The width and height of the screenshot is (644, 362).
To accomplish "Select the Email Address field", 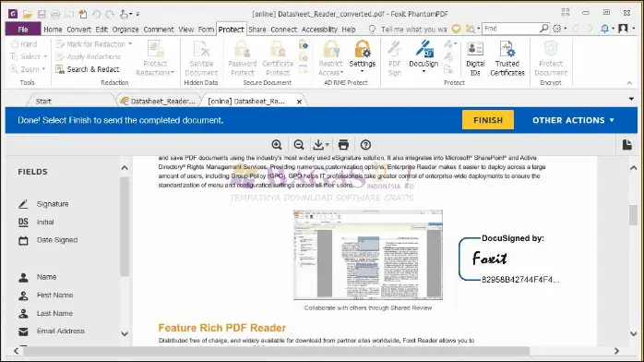I will point(52,332).
